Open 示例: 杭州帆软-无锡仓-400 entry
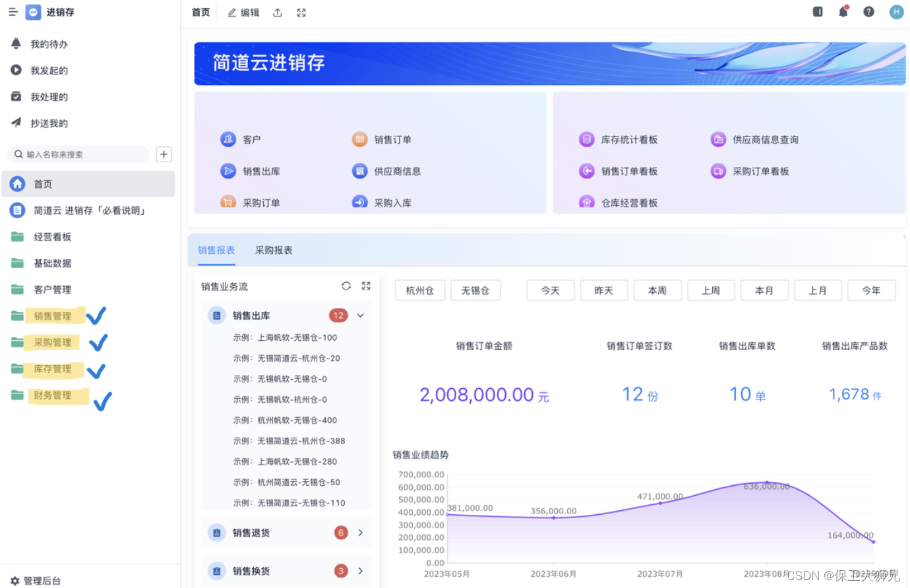Image resolution: width=910 pixels, height=588 pixels. coord(285,420)
